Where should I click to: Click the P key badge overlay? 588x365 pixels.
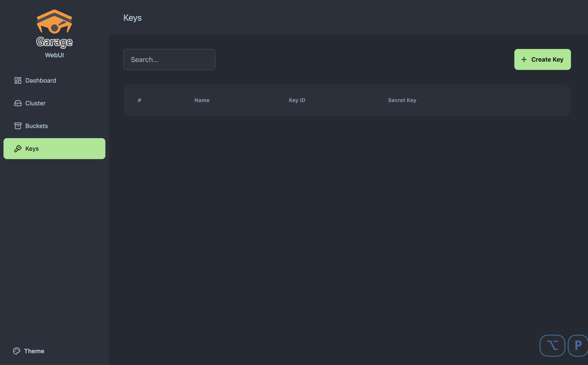578,346
